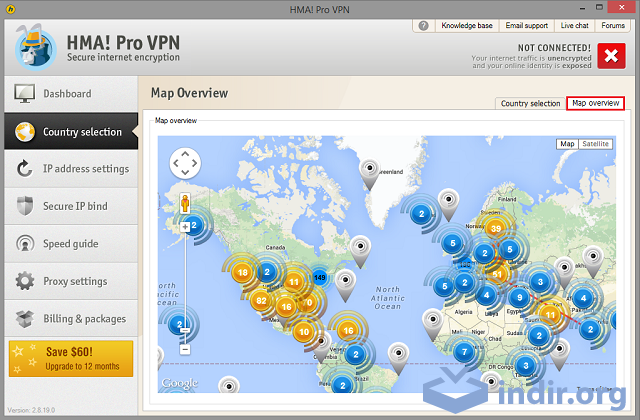The width and height of the screenshot is (640, 420).
Task: Open Billing & packages section
Action: click(71, 318)
